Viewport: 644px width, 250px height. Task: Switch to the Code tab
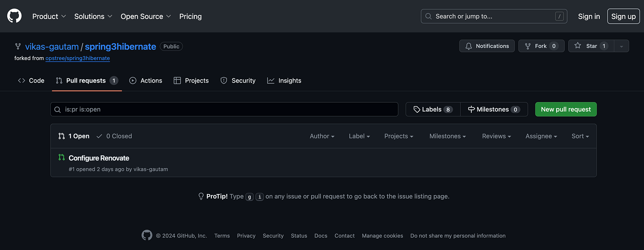[x=31, y=81]
